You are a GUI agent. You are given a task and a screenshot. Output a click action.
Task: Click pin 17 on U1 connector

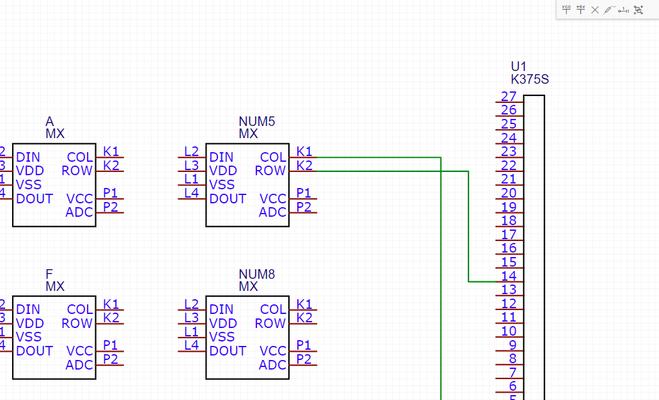point(509,236)
